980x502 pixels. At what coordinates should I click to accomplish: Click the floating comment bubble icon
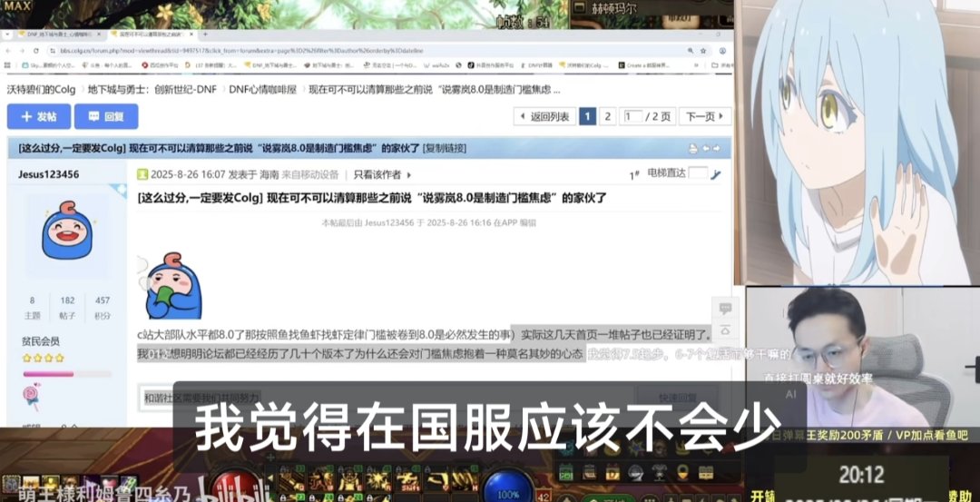(725, 309)
